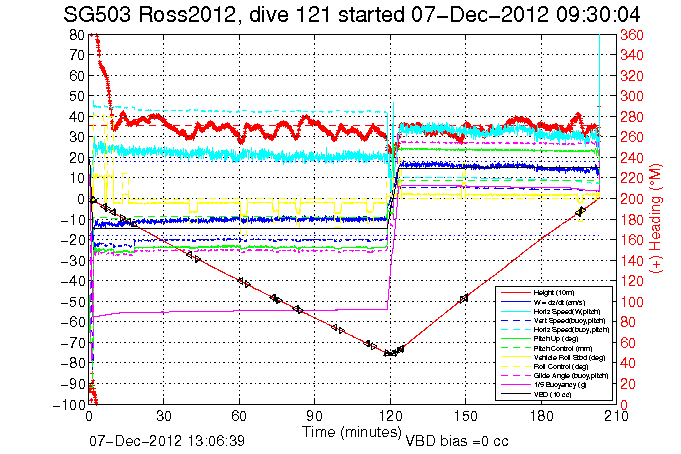681x454 pixels.
Task: Click the time axis tick label '150'
Action: click(x=466, y=416)
